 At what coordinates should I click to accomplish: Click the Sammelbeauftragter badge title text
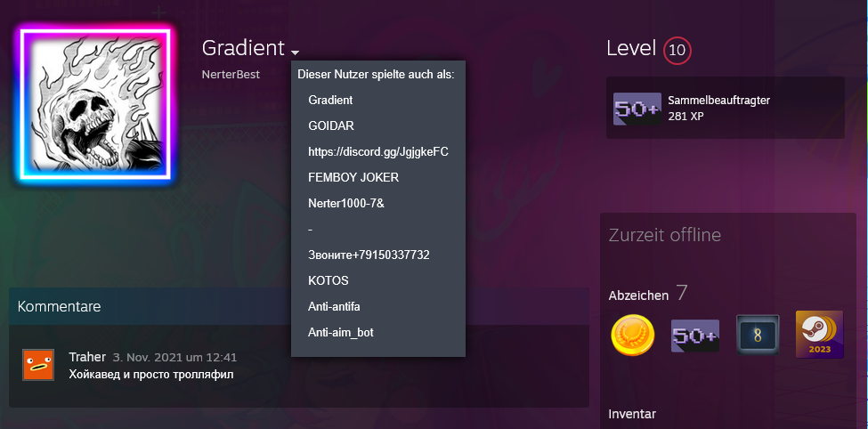718,101
